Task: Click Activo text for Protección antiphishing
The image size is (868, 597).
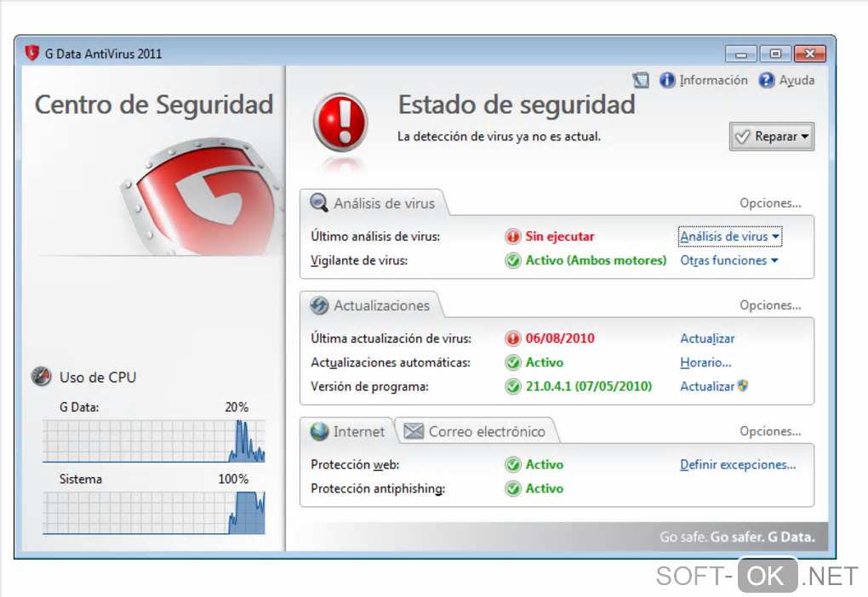Action: pos(544,488)
